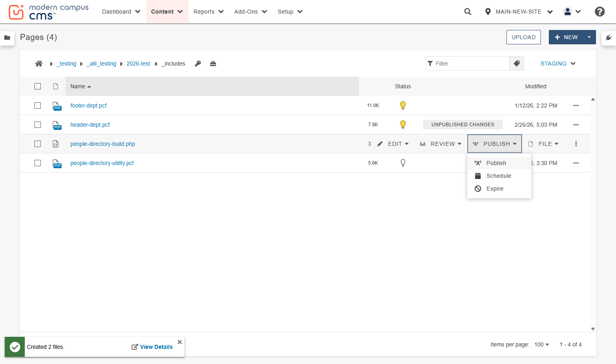Open more actions for people-directory-utility.pcf
Viewport: 616px width, 364px height.
[x=576, y=163]
